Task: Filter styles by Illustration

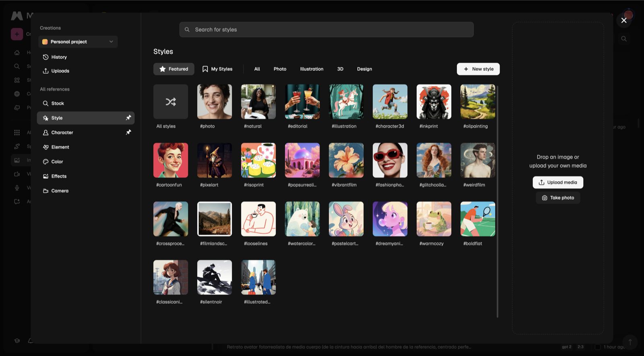Action: click(x=312, y=69)
